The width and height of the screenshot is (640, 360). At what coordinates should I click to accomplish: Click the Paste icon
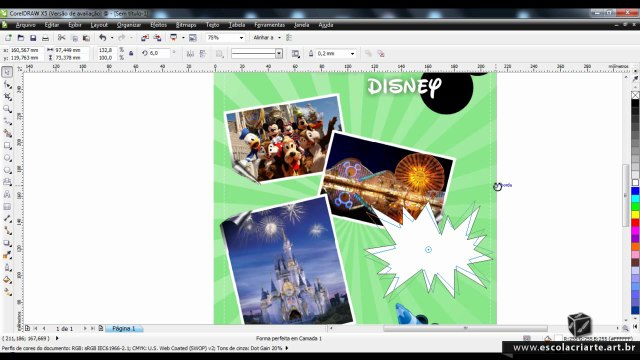[x=87, y=38]
